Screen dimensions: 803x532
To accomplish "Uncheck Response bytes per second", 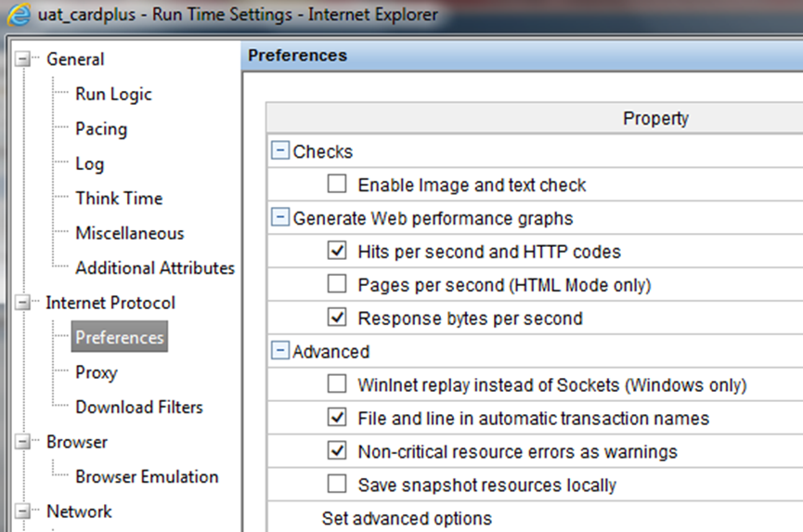I will coord(336,317).
